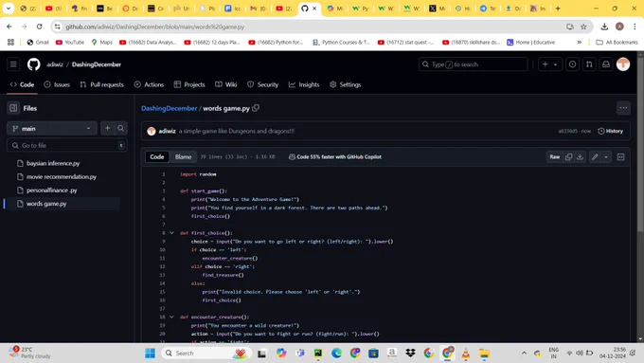
Task: Collapse the Files side panel icon
Action: click(x=13, y=108)
